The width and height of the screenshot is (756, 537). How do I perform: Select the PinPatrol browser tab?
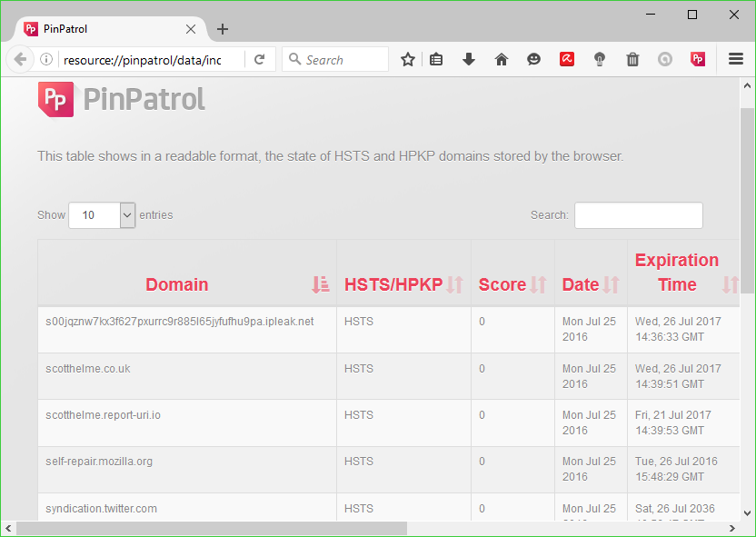[x=111, y=29]
